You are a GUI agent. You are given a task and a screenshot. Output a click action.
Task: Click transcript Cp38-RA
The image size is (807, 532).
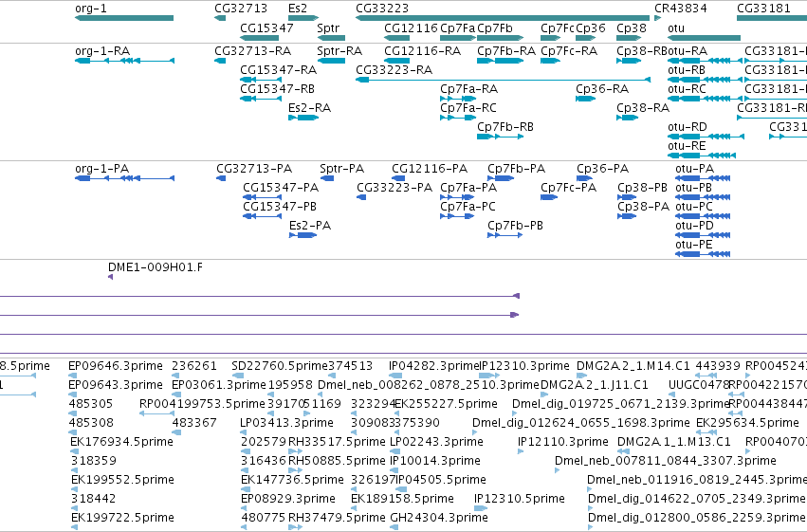(628, 118)
